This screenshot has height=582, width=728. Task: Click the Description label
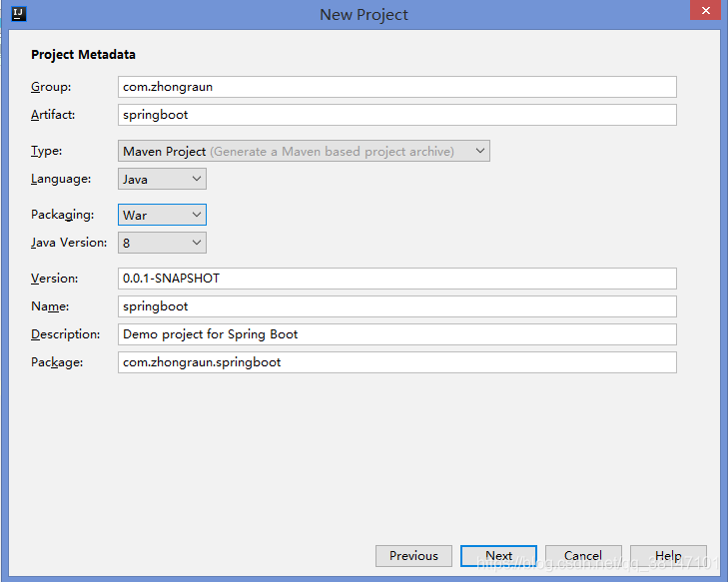[66, 334]
